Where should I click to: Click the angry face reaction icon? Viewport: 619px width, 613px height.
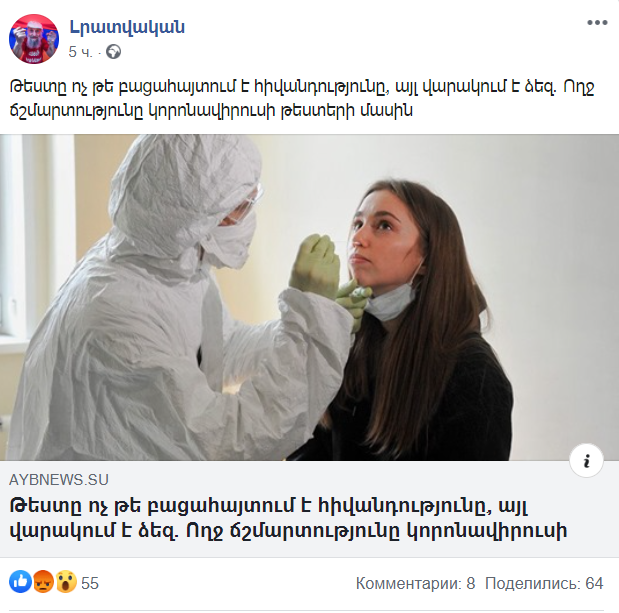click(43, 581)
